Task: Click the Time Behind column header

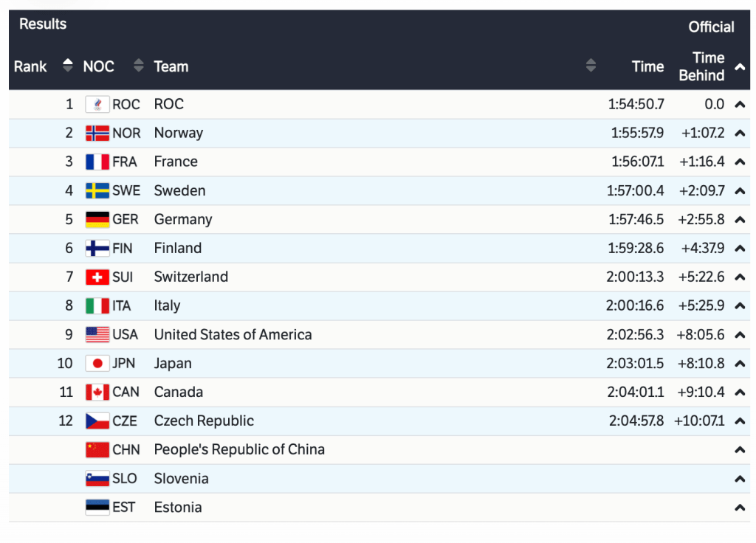Action: (701, 66)
